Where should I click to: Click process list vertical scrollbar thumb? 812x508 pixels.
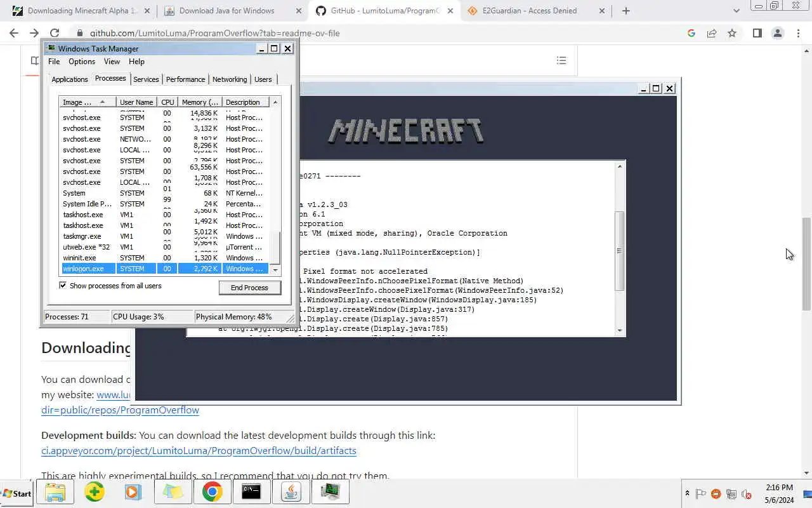coord(275,248)
